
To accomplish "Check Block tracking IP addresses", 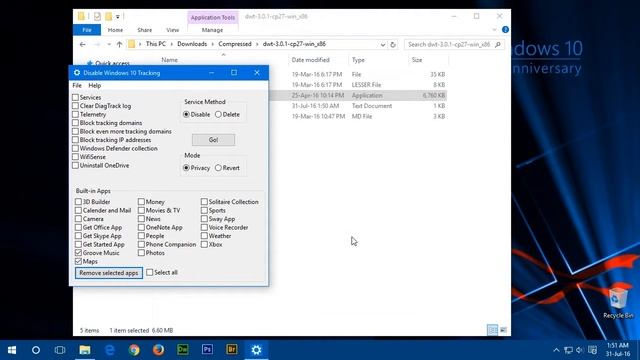I will click(x=75, y=140).
